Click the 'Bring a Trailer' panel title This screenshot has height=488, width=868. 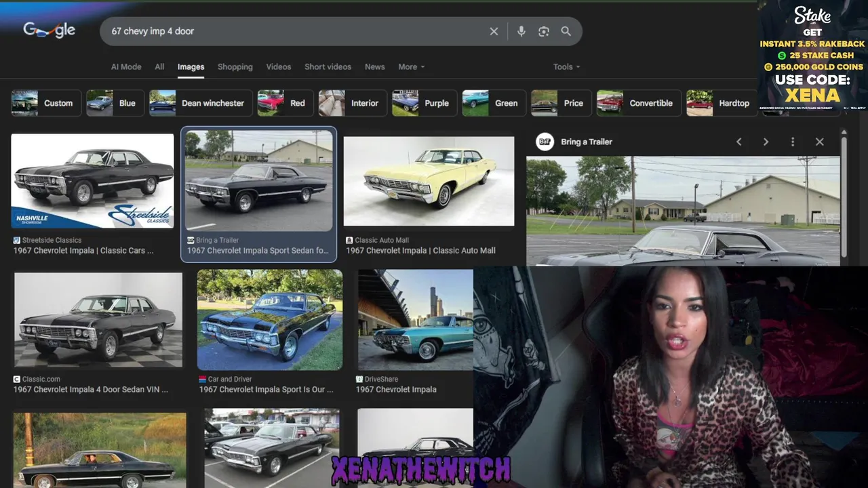tap(587, 142)
